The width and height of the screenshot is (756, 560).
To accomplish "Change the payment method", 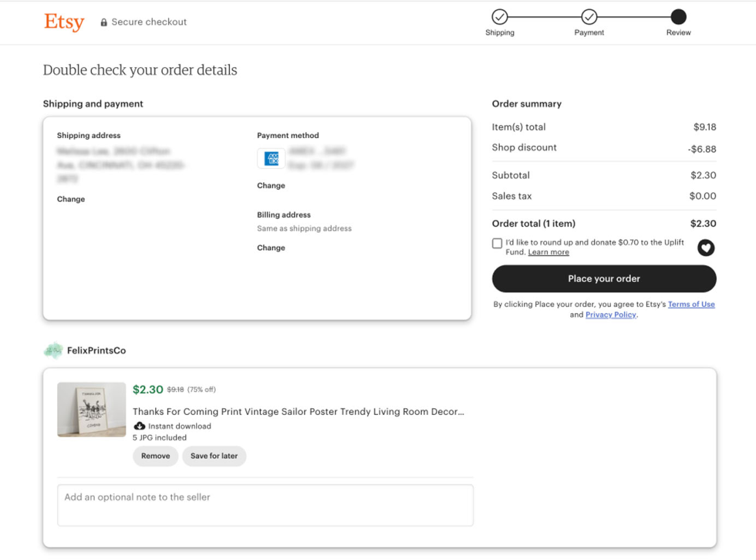I will point(271,186).
